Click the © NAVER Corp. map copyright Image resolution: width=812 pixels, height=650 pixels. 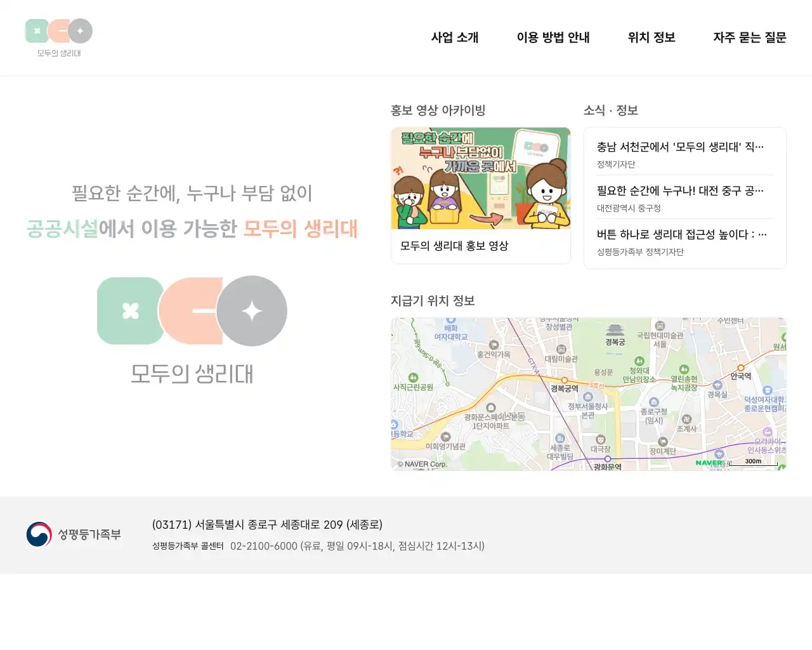(422, 464)
